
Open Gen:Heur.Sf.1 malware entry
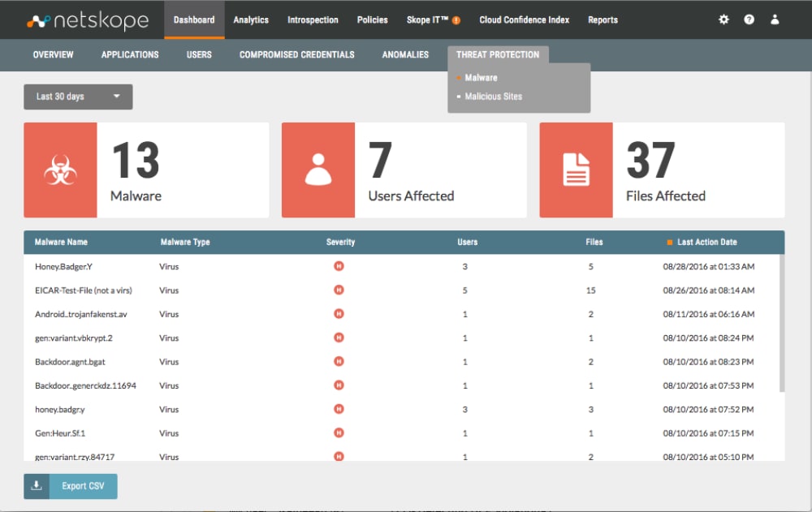(x=60, y=433)
